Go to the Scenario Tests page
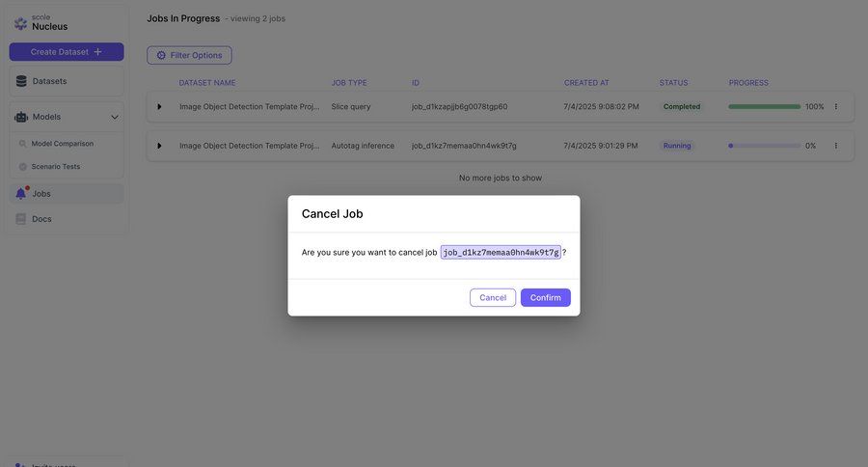Image resolution: width=868 pixels, height=467 pixels. 55,166
